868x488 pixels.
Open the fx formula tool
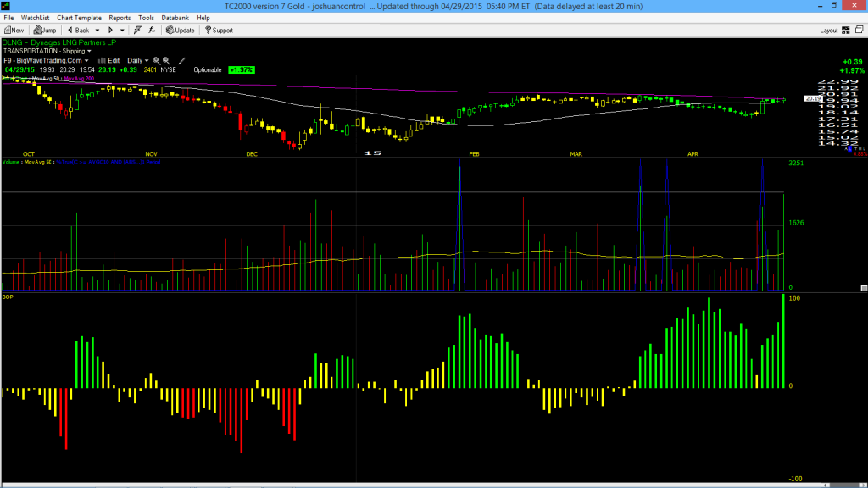pos(152,30)
